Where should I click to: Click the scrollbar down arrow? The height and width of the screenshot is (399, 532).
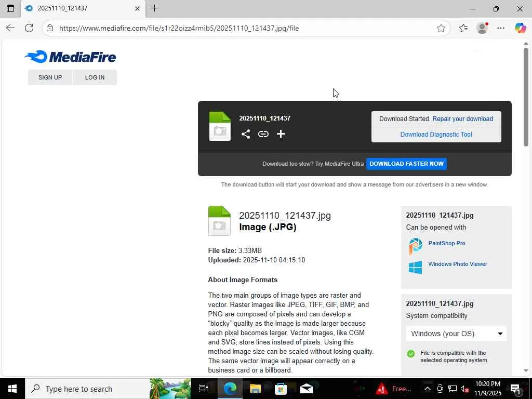click(x=526, y=371)
